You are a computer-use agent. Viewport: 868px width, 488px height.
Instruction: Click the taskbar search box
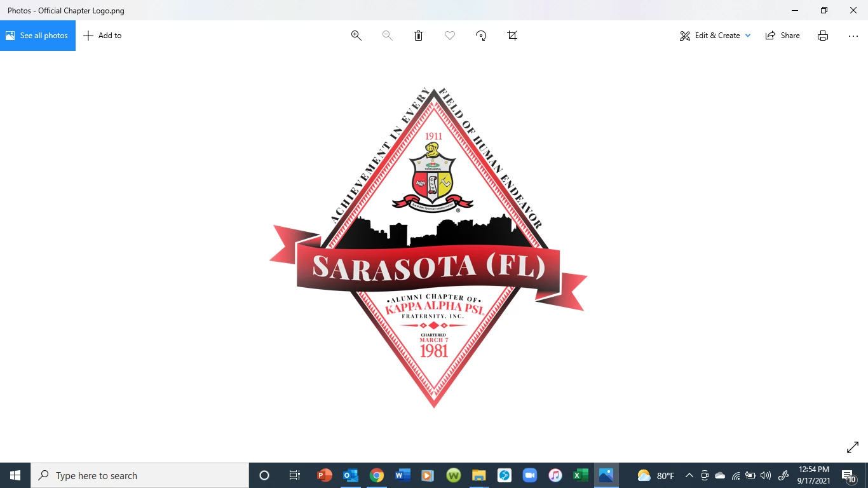click(140, 475)
